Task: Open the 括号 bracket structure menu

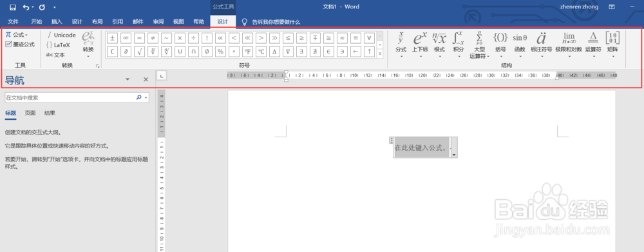Action: (500, 44)
